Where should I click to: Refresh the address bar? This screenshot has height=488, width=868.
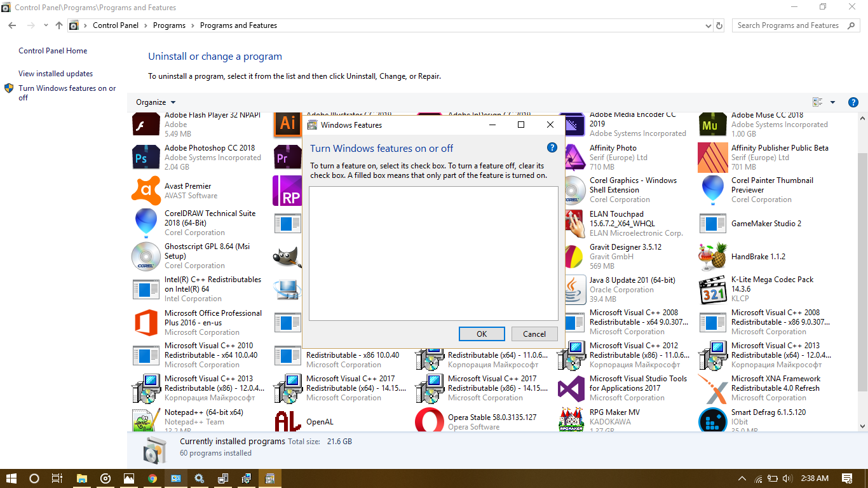pyautogui.click(x=719, y=26)
